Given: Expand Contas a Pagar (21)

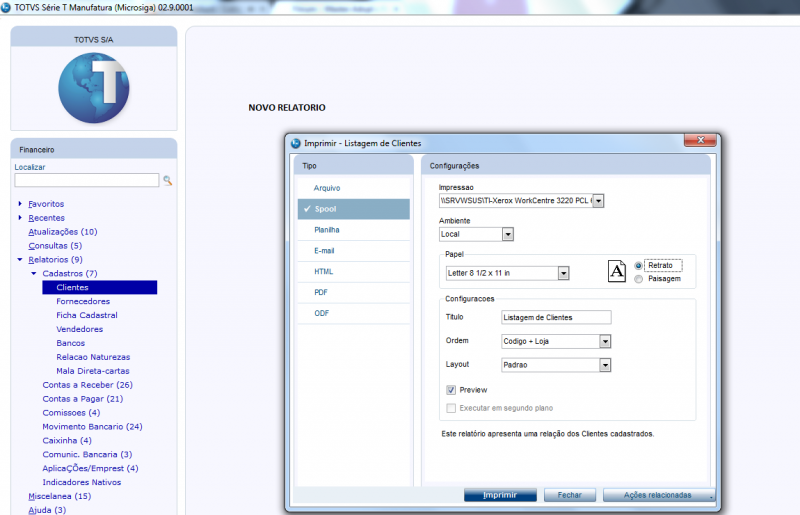Looking at the screenshot, I should 83,399.
